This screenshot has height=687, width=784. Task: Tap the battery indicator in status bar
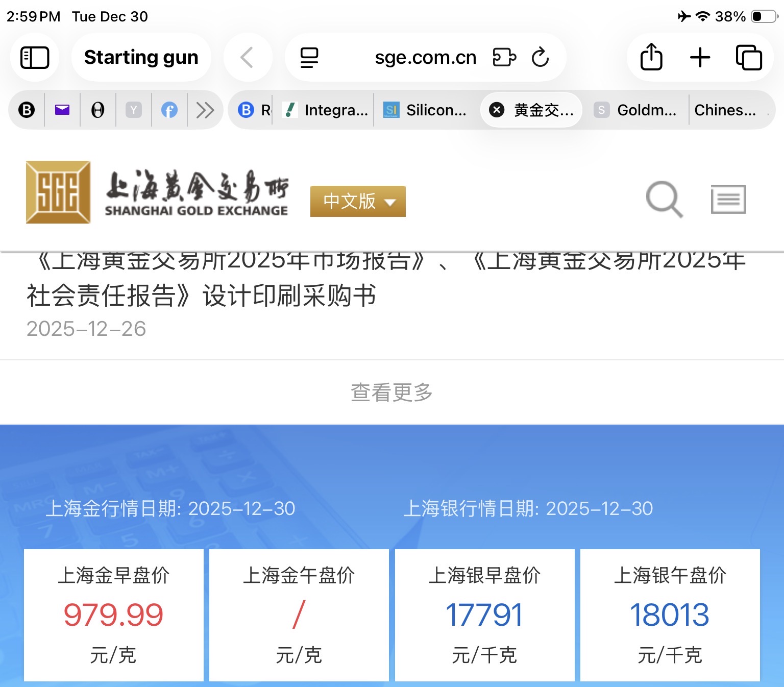[x=765, y=16]
